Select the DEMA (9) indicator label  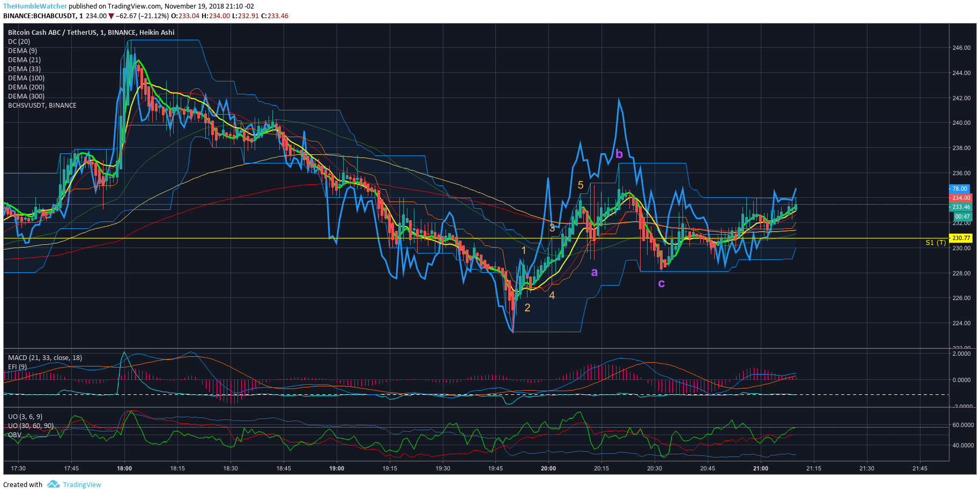coord(23,50)
